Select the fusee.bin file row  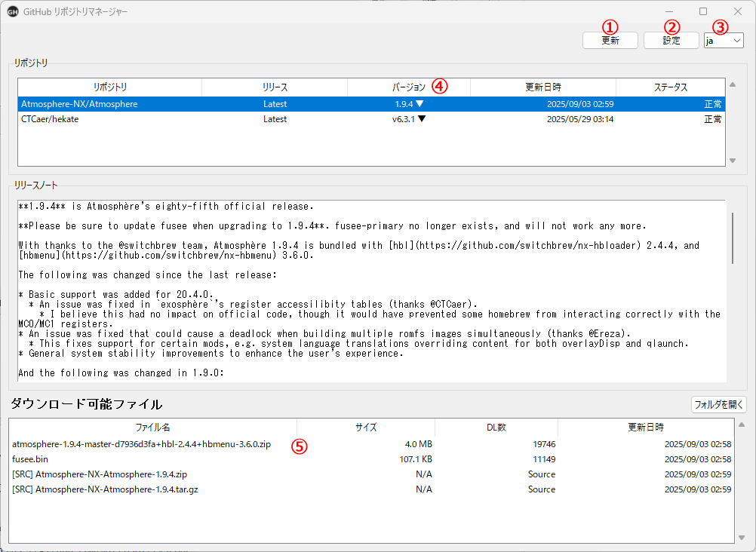pos(371,459)
